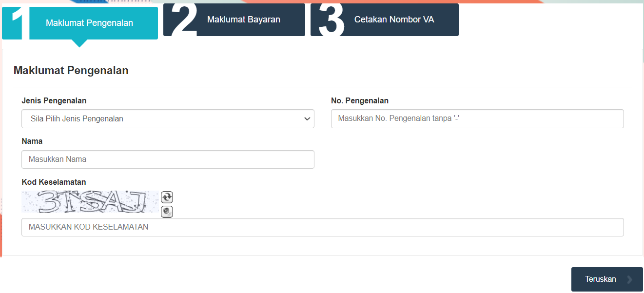The image size is (644, 293).
Task: Select the speaker icon beside the captcha
Action: tap(167, 212)
